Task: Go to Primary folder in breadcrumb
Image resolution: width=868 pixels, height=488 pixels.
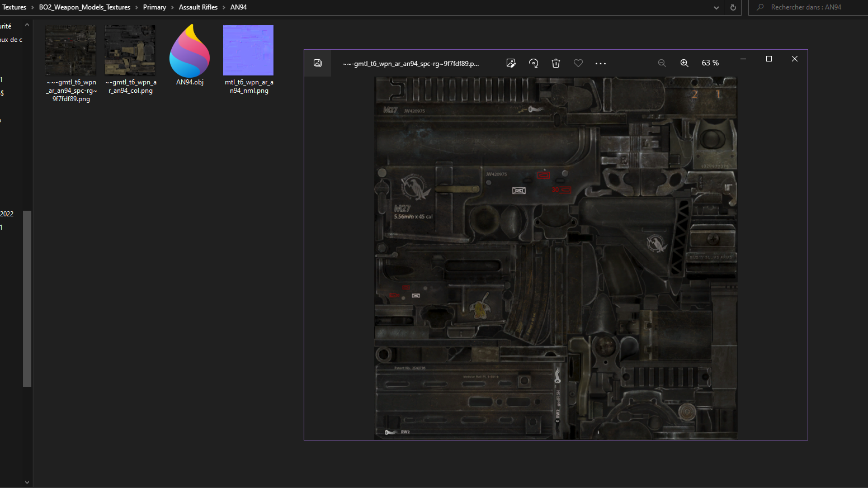Action: pyautogui.click(x=154, y=7)
